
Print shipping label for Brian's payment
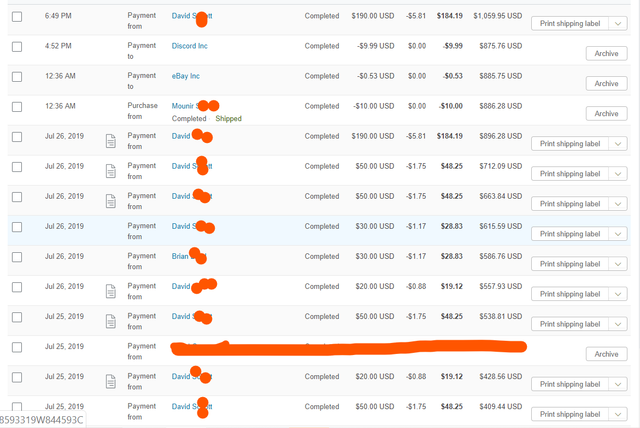tap(570, 264)
